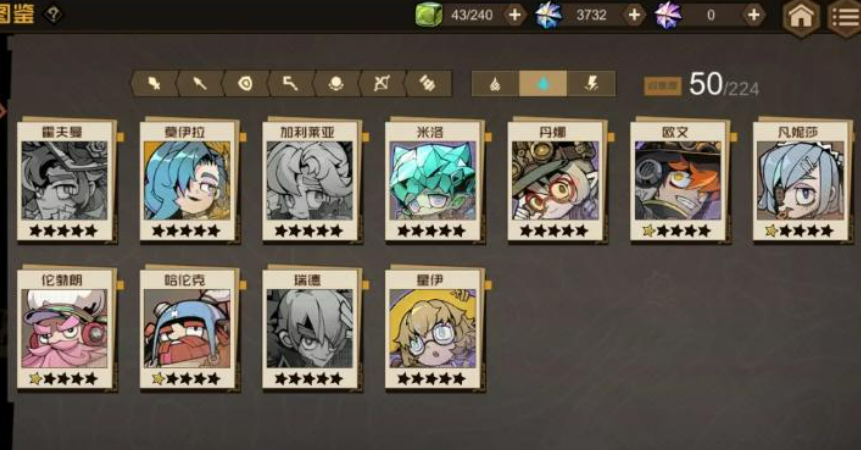The width and height of the screenshot is (861, 450).
Task: Filter by crystal ball mage class
Action: (x=336, y=83)
